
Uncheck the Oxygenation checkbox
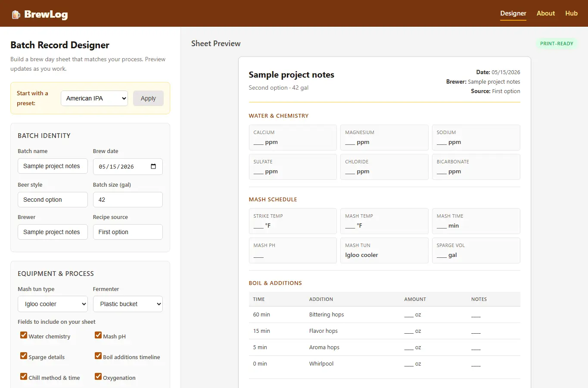pos(98,376)
